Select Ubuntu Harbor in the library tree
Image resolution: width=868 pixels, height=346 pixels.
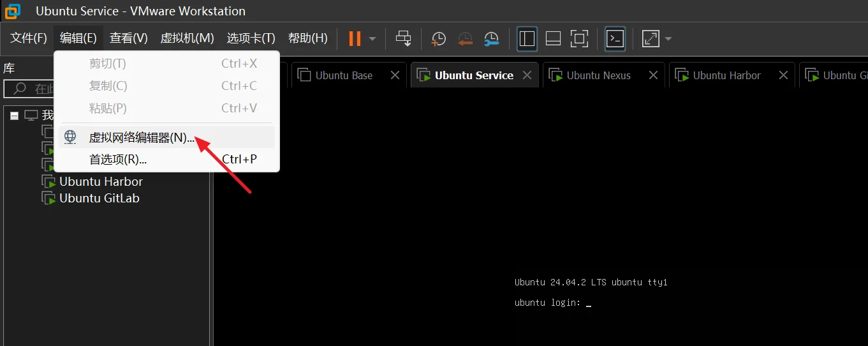(x=101, y=181)
